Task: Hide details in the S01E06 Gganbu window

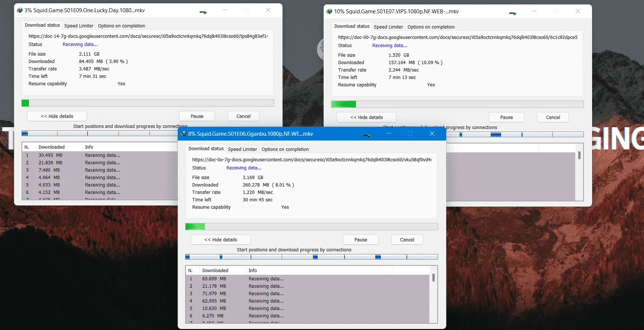Action: tap(220, 240)
